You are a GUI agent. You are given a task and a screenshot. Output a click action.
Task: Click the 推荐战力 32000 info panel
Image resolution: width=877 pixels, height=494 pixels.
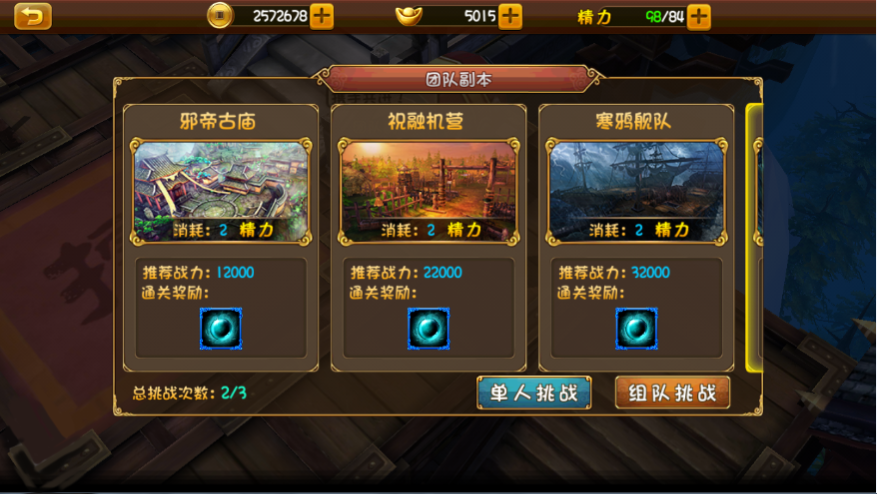point(636,307)
